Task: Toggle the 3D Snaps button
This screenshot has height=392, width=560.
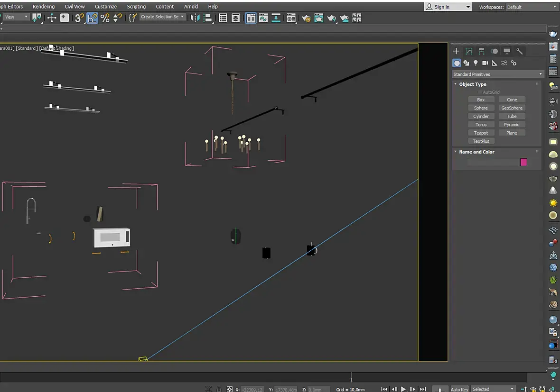Action: point(79,18)
